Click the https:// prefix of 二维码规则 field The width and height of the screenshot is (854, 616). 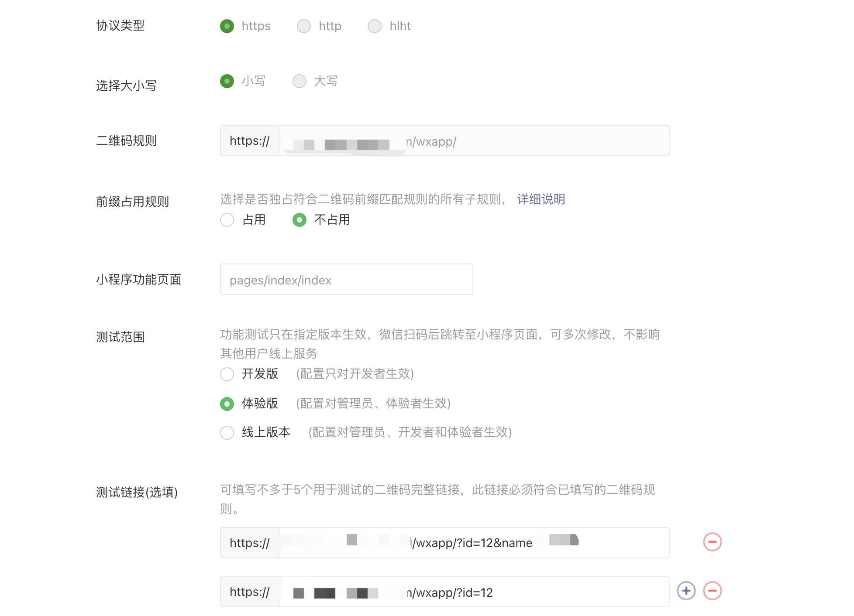[x=250, y=141]
